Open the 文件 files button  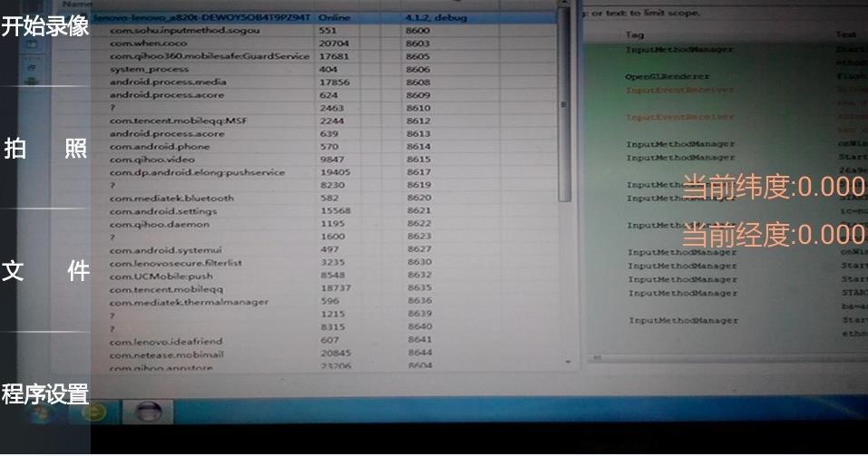pyautogui.click(x=44, y=271)
